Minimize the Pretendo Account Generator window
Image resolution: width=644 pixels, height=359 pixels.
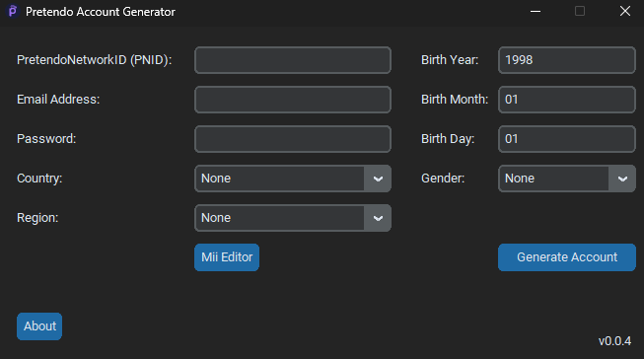[x=536, y=11]
